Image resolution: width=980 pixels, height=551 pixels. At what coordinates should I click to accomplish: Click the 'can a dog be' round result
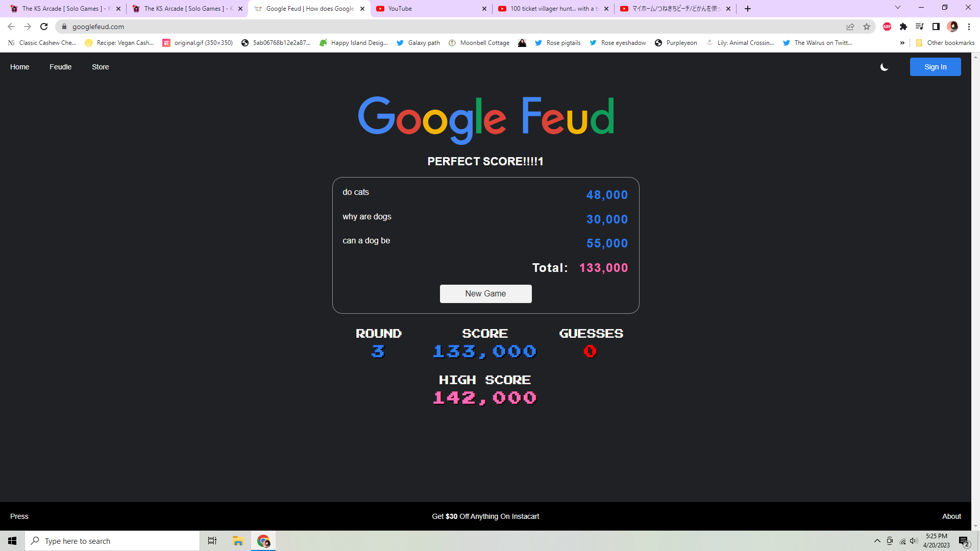pyautogui.click(x=485, y=242)
